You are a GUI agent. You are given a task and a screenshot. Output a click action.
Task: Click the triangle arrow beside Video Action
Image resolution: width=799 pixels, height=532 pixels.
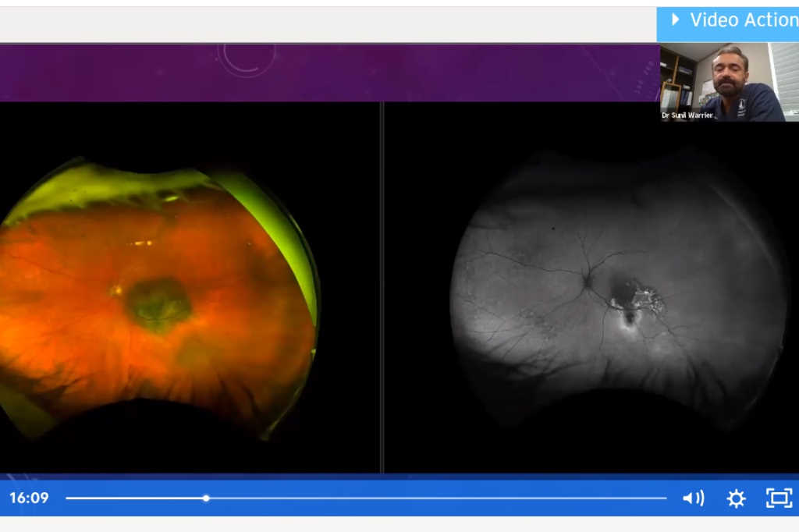(676, 20)
